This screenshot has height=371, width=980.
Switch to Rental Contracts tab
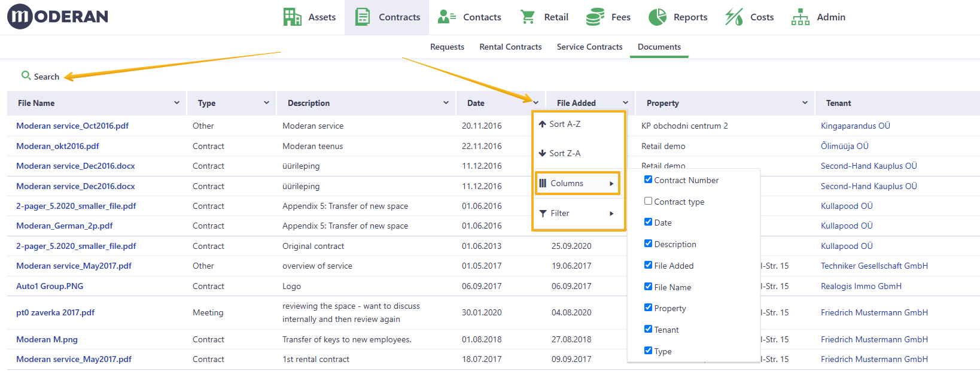[x=510, y=47]
